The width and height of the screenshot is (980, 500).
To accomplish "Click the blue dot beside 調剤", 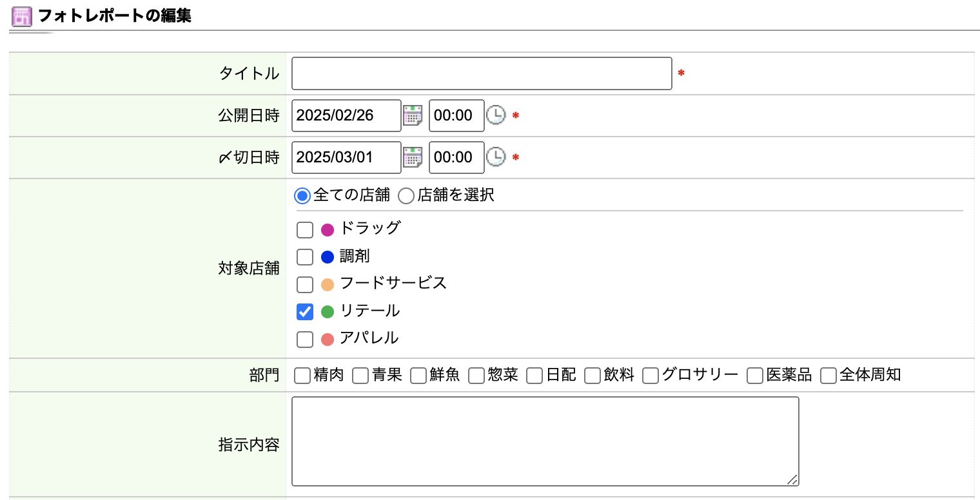I will click(328, 257).
